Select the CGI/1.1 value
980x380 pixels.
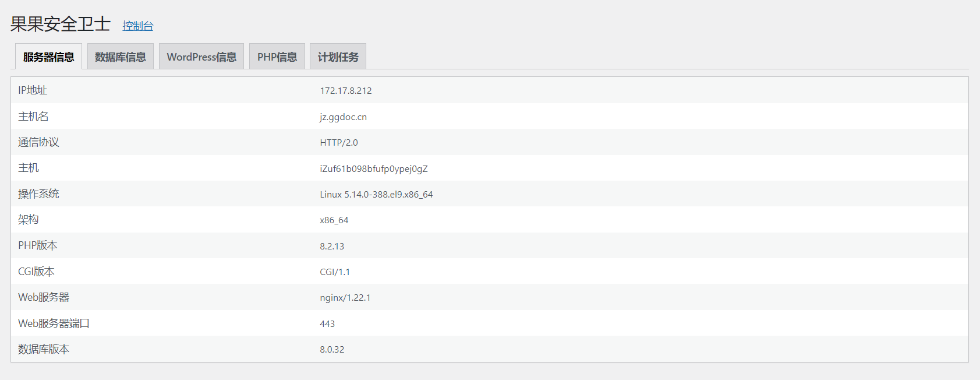(335, 272)
